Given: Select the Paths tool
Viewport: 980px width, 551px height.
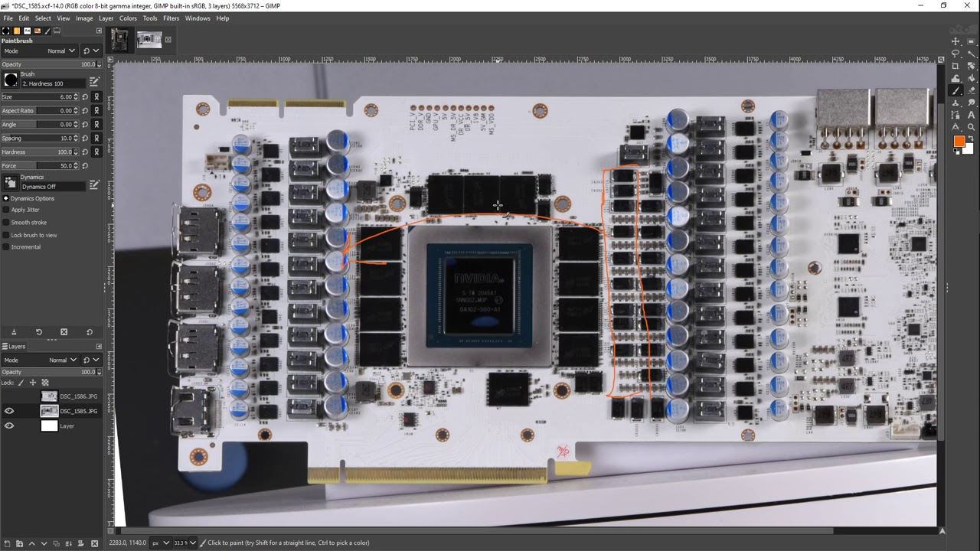Looking at the screenshot, I should point(955,115).
